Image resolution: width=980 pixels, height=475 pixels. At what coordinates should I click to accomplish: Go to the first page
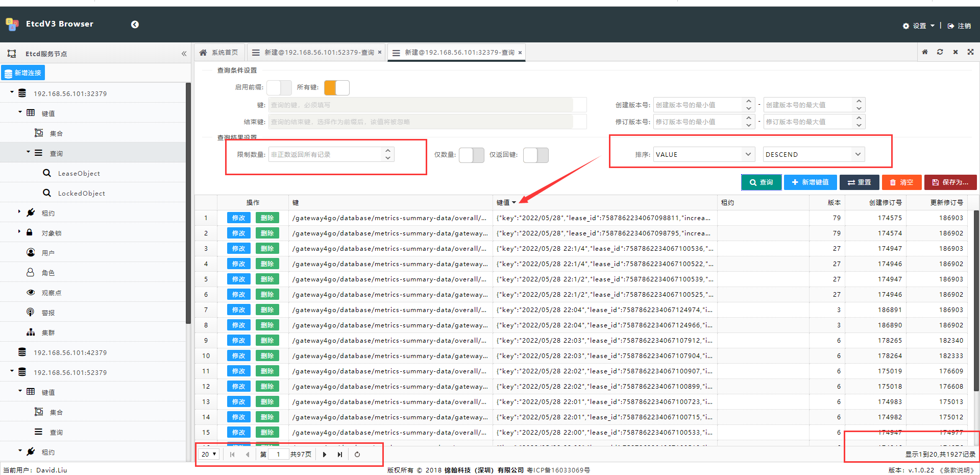point(232,454)
